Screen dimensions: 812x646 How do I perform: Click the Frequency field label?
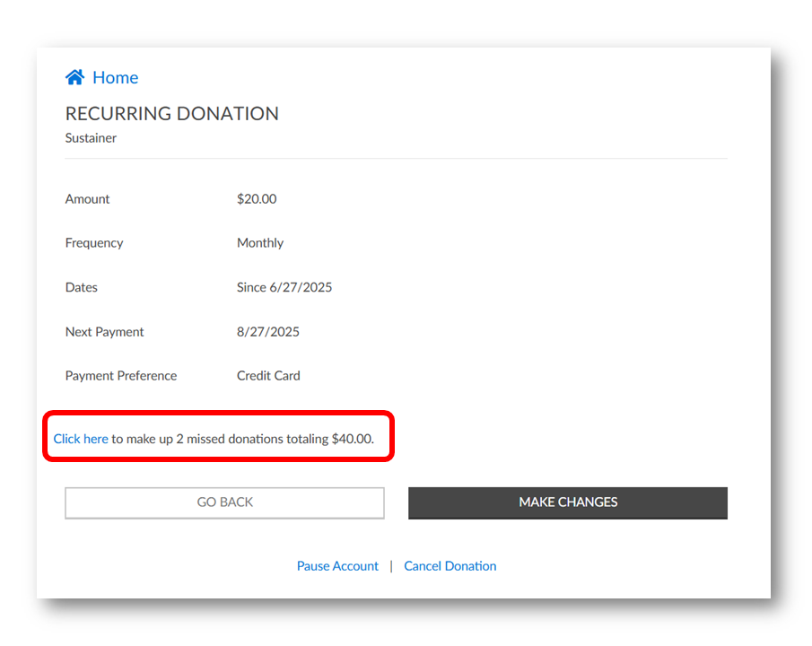(94, 243)
